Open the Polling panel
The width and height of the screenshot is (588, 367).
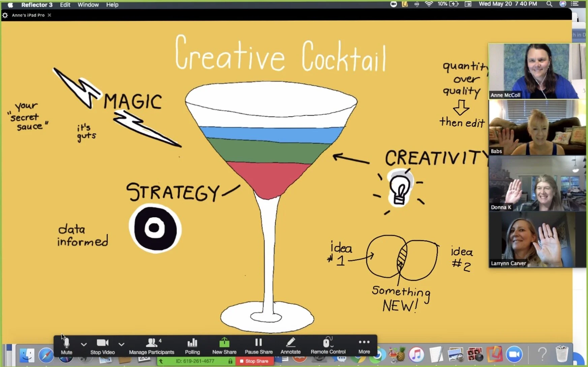point(192,346)
